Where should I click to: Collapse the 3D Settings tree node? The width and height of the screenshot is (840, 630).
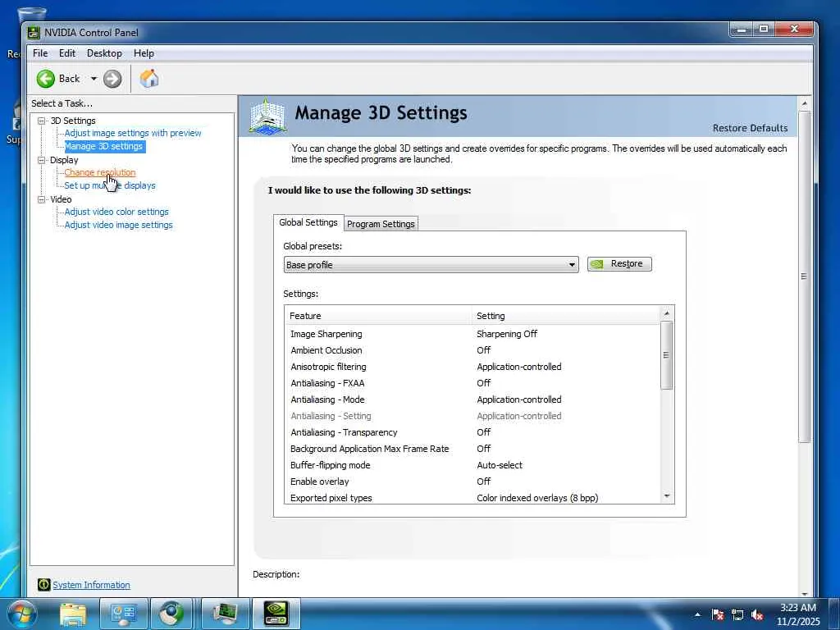(41, 121)
